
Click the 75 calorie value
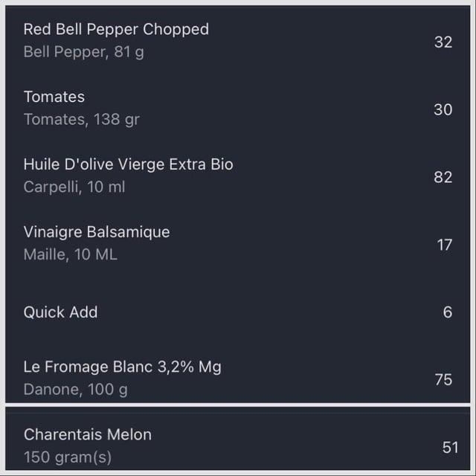443,380
